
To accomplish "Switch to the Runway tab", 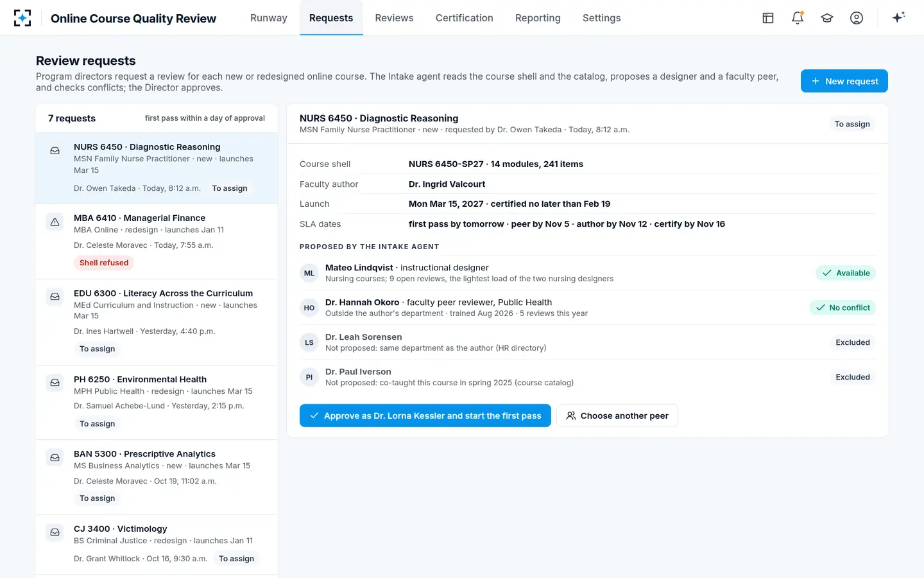I will pos(269,18).
